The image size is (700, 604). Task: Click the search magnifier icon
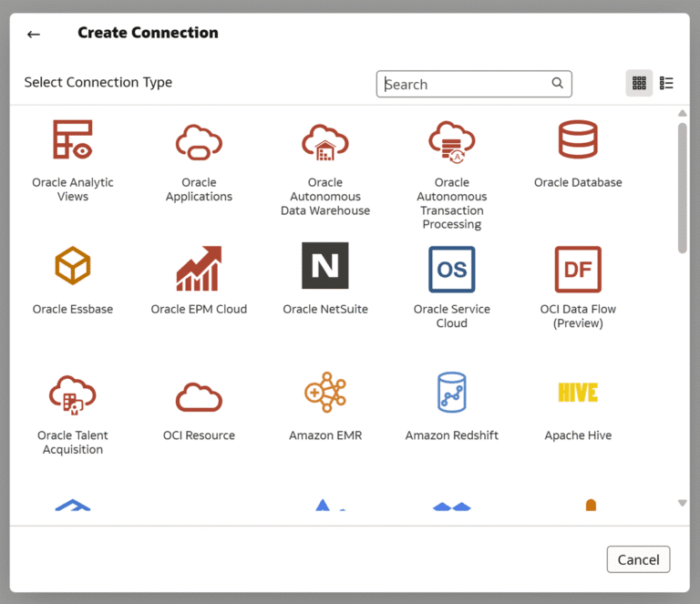click(557, 83)
